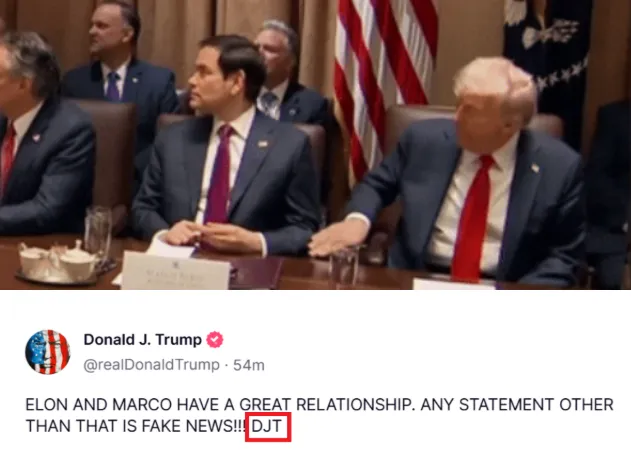Open the meeting room photo above the post
Image resolution: width=631 pixels, height=457 pixels.
(316, 144)
